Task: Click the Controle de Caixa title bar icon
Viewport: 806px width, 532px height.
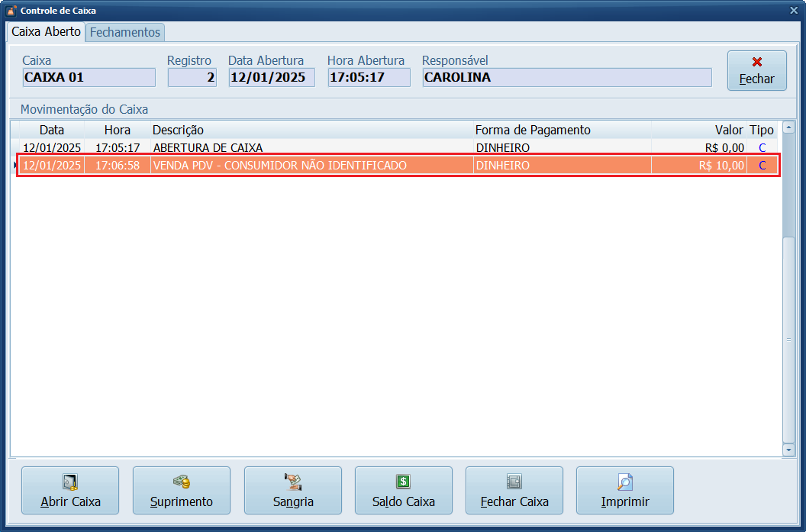Action: [11, 11]
